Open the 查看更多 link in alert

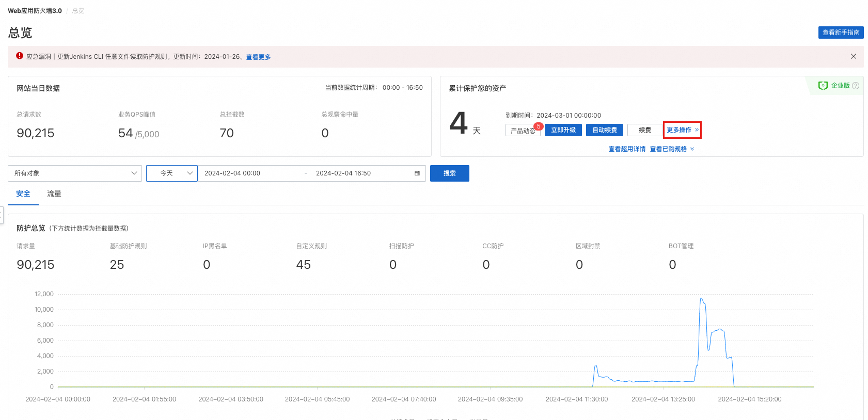(x=258, y=57)
